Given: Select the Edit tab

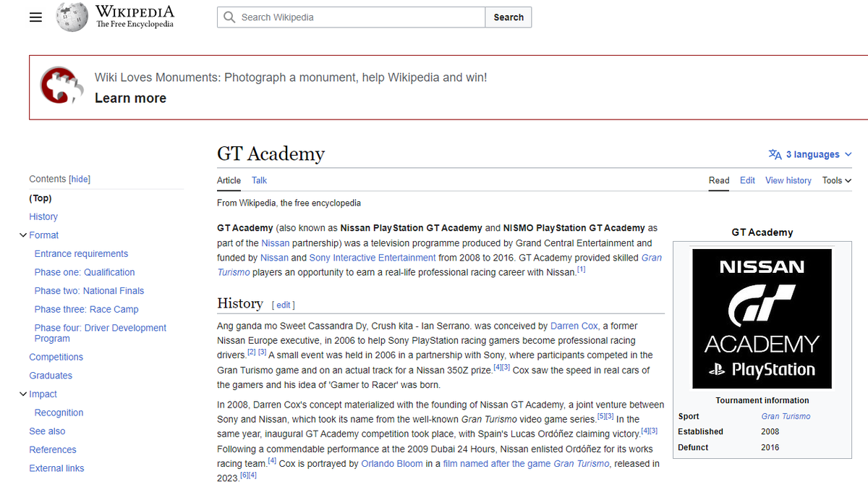Looking at the screenshot, I should pos(747,180).
